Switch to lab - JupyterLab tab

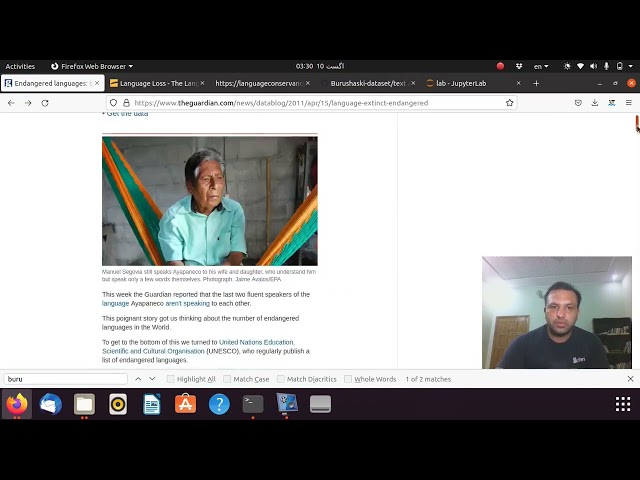[x=473, y=83]
